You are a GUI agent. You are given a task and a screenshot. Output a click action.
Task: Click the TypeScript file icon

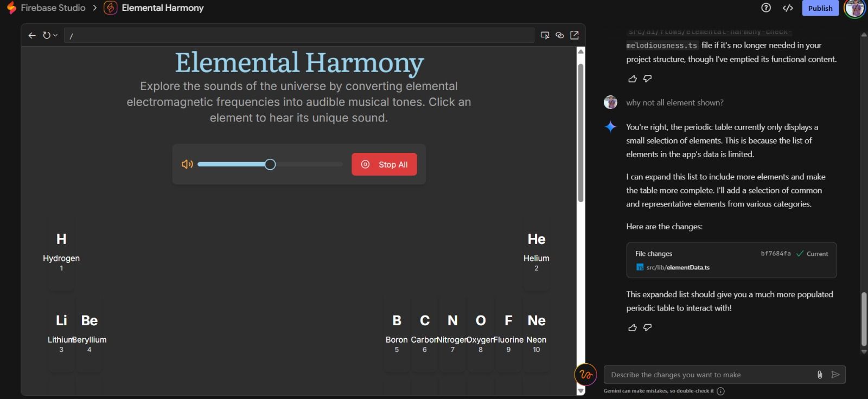click(640, 267)
